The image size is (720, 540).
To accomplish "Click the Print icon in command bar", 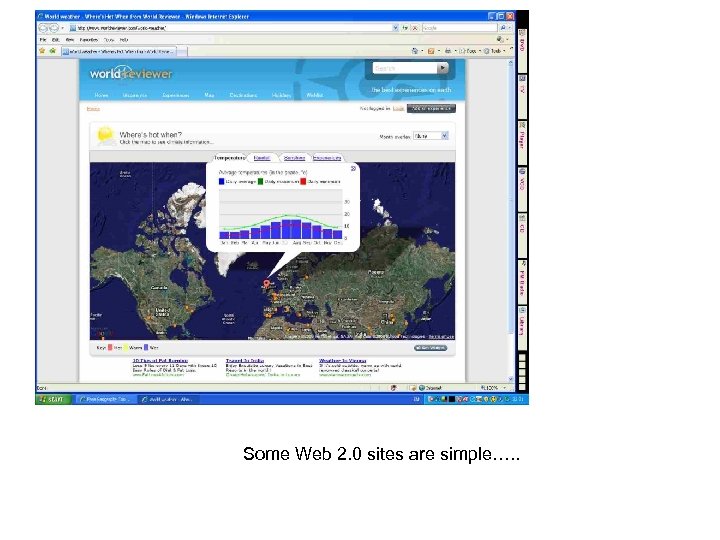I will coord(447,51).
